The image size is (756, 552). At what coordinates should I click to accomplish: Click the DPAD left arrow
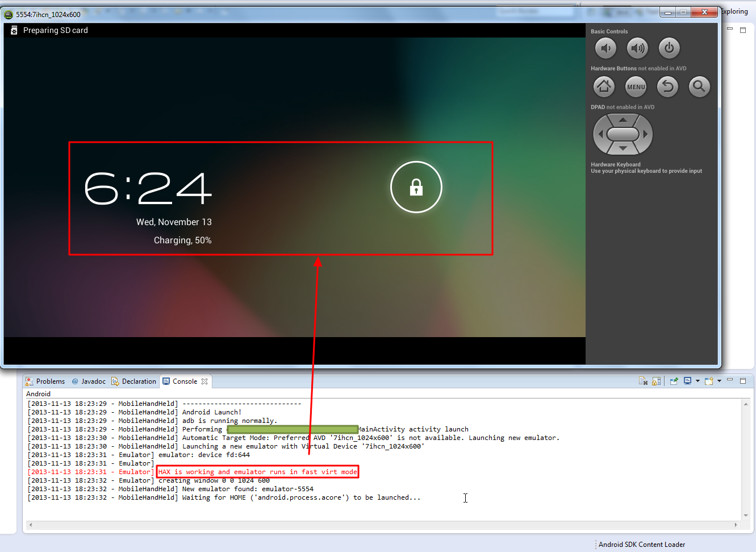tap(600, 134)
